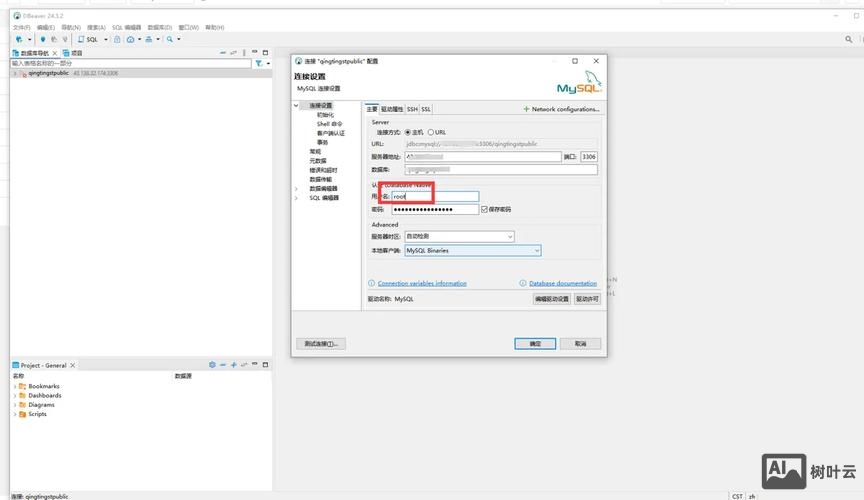
Task: Switch to the SSH tab
Action: pos(412,109)
